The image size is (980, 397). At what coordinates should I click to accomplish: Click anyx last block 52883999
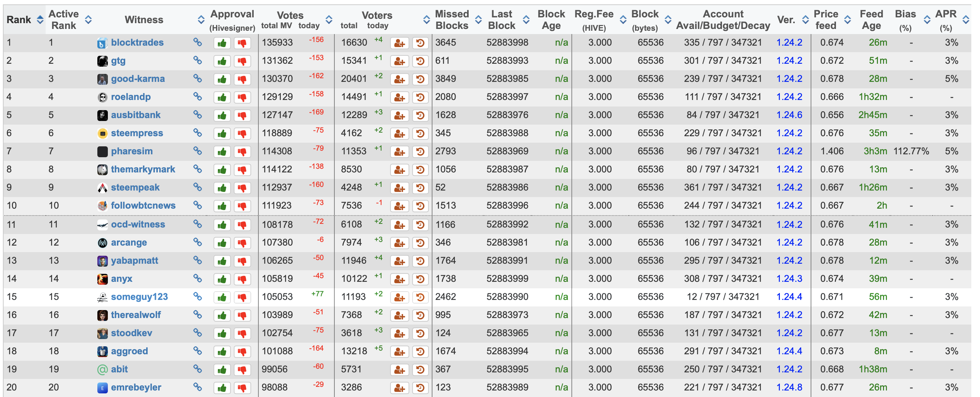(507, 279)
